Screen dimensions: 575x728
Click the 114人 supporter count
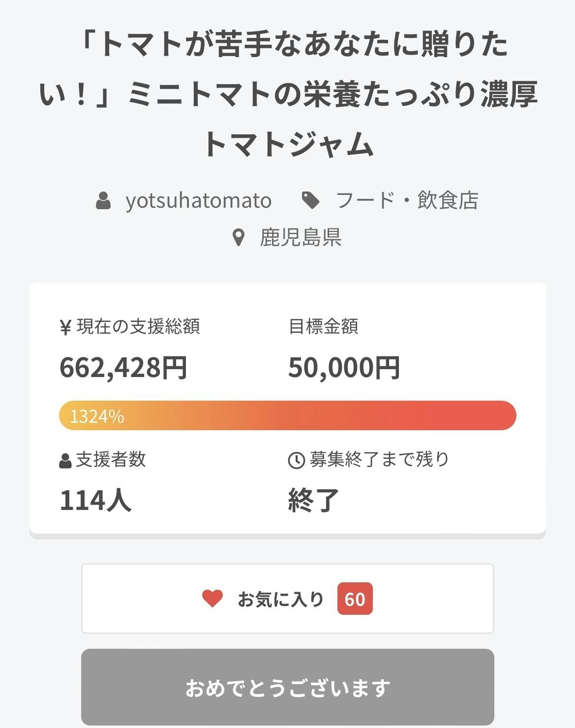pos(96,500)
